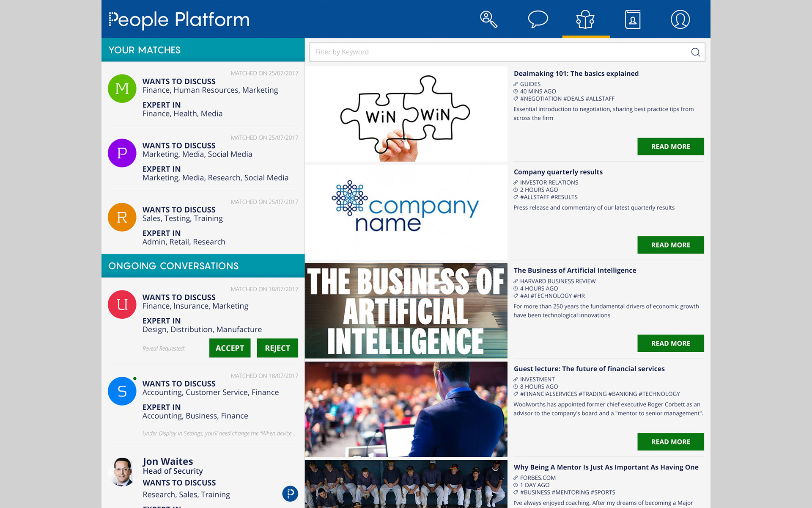Click the #NEGOTIATION #DEALS #ALLSTAFF tags
Screen dimensions: 812x508
567,99
